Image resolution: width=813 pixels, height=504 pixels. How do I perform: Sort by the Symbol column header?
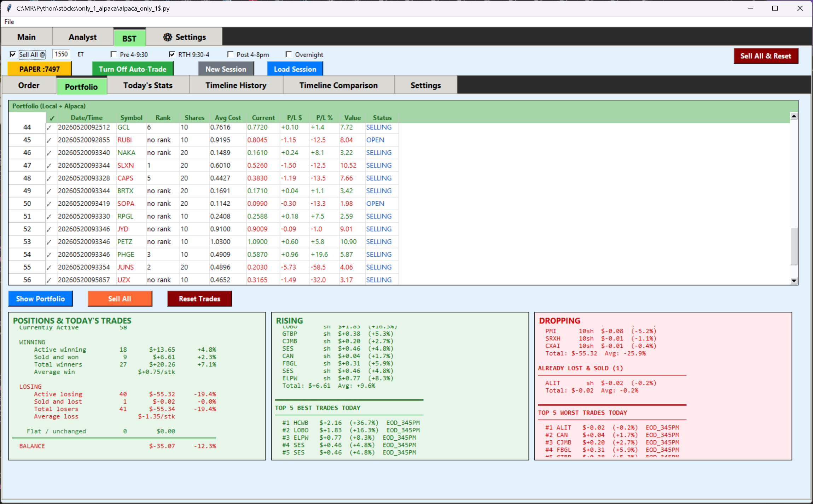pos(131,118)
